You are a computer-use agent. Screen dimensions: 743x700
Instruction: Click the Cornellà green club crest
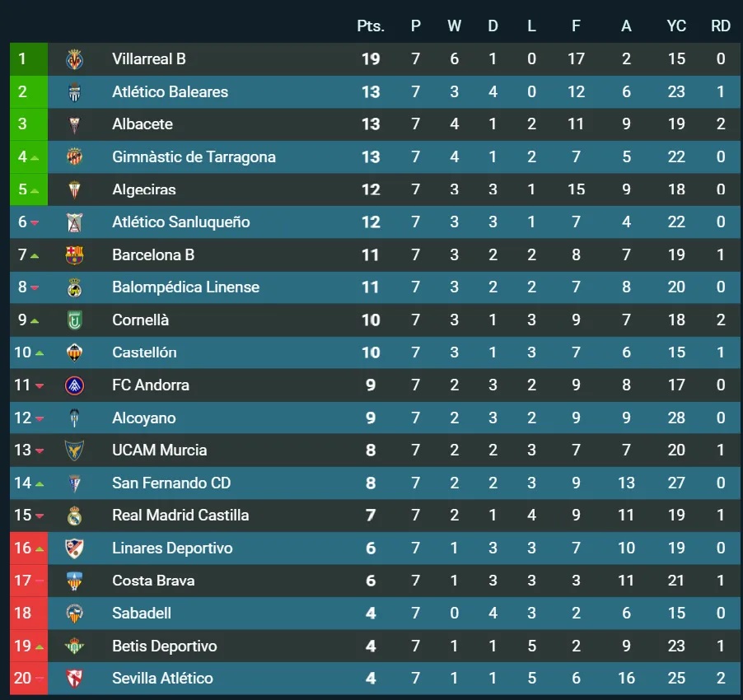[75, 320]
